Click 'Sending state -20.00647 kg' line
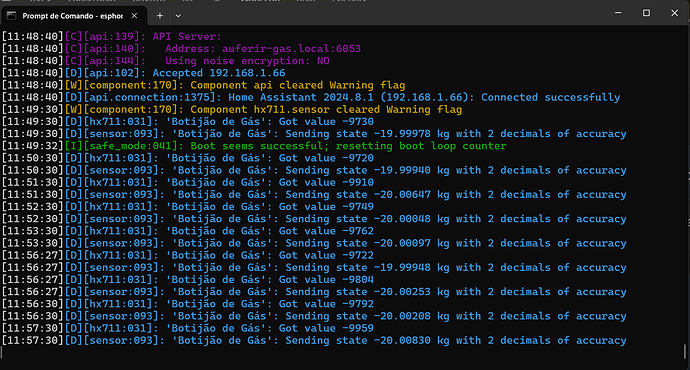This screenshot has width=690, height=370. pyautogui.click(x=314, y=194)
